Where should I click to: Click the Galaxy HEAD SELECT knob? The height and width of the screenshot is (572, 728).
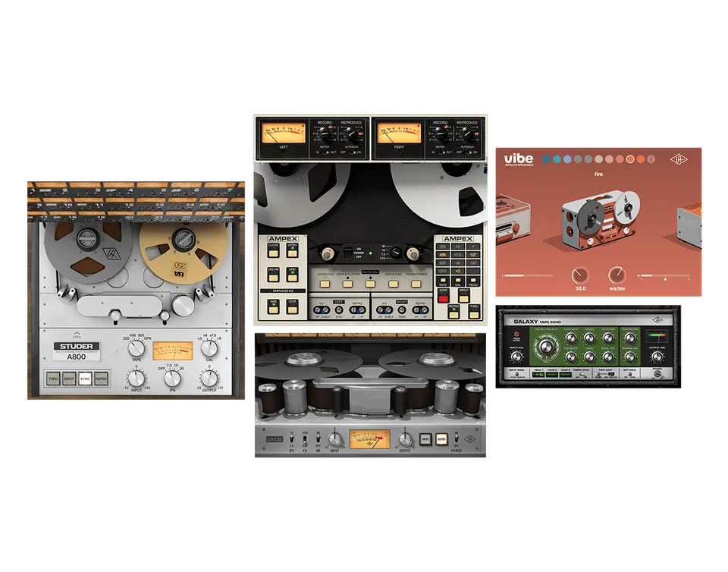[547, 347]
